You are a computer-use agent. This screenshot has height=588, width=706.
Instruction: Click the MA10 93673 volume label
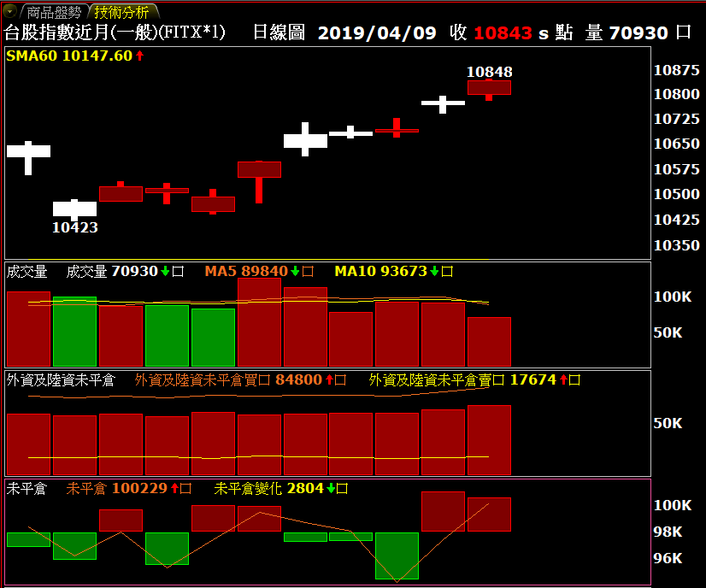(x=394, y=271)
